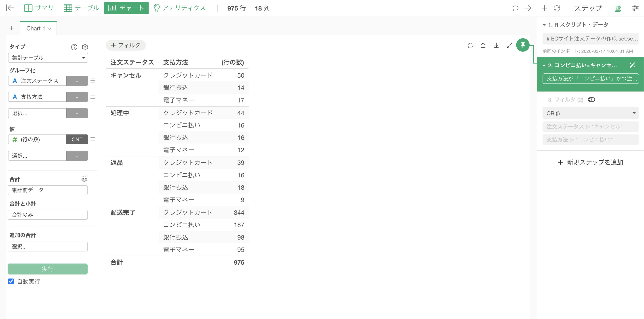This screenshot has width=644, height=319.
Task: Click the chart download arrow icon
Action: [496, 45]
